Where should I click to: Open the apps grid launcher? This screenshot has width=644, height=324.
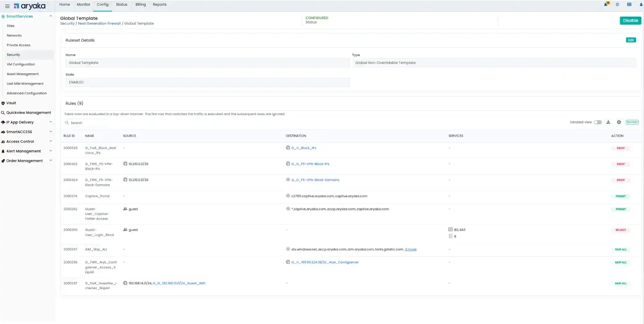pos(629,5)
